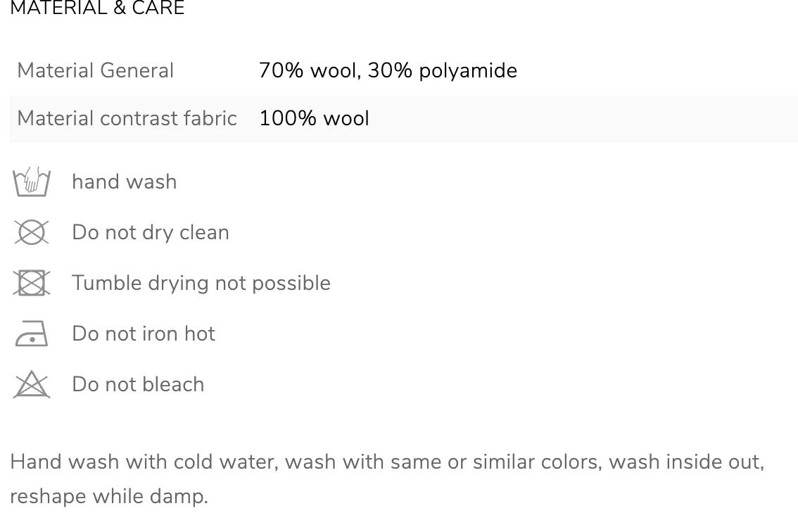Click 'wash inside out' phrase

[686, 462]
